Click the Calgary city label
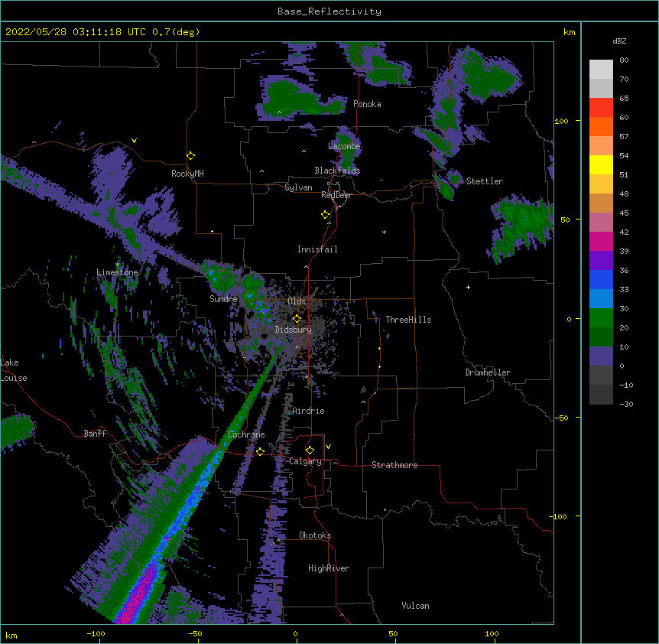659x644 pixels. 305,461
